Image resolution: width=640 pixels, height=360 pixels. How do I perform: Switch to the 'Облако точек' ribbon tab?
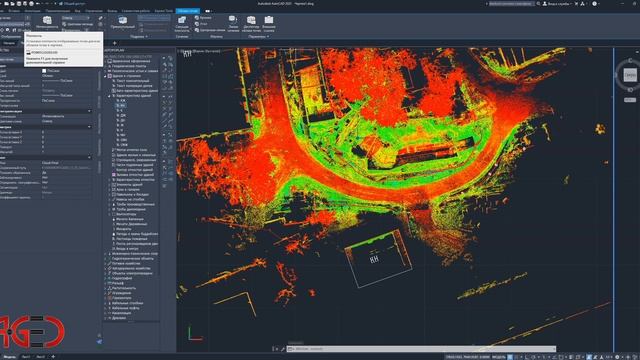click(187, 11)
